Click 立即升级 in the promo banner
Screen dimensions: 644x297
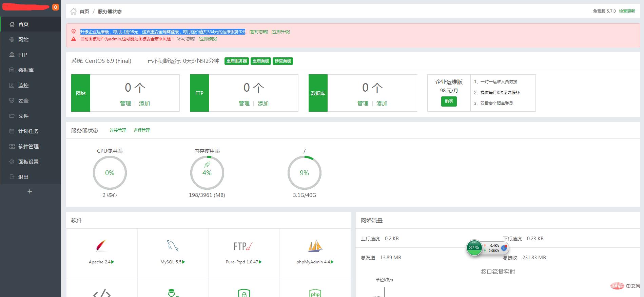[x=281, y=32]
